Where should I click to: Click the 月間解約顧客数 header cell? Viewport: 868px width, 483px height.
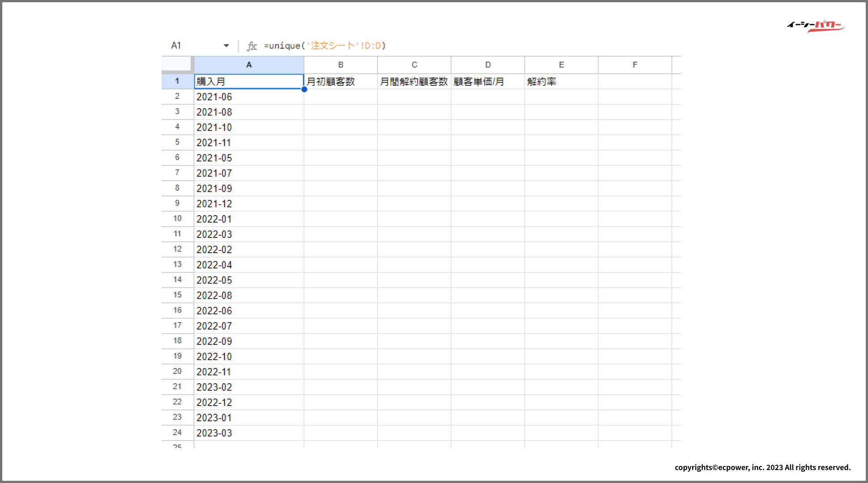pos(414,81)
